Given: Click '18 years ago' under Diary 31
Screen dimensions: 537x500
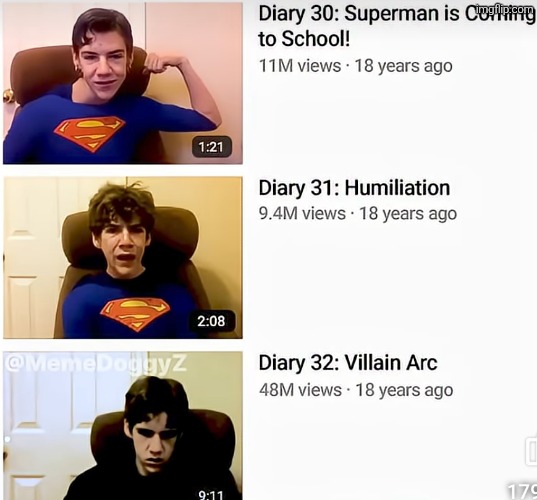Looking at the screenshot, I should click(x=408, y=214).
